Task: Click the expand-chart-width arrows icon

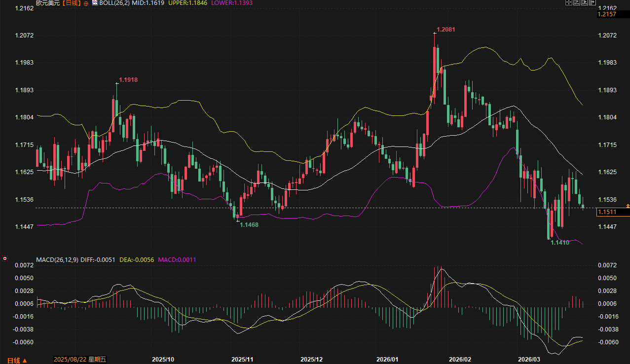Action: pyautogui.click(x=593, y=2)
